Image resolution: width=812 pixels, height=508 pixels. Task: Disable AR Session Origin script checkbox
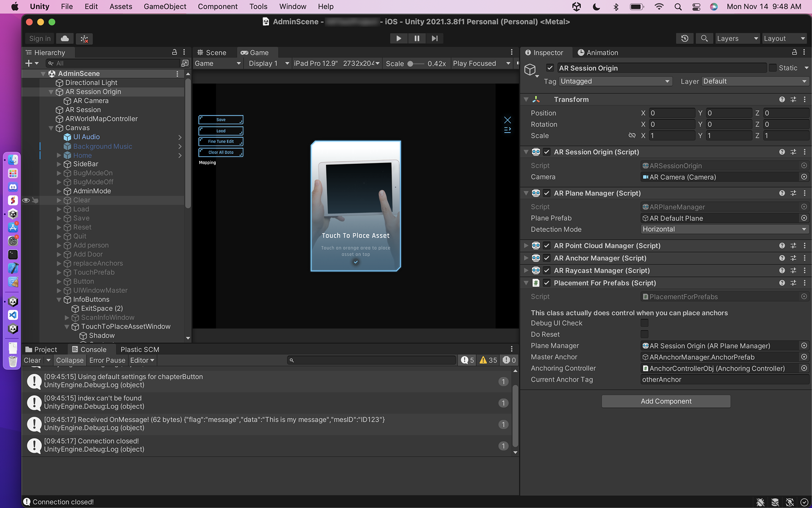547,152
